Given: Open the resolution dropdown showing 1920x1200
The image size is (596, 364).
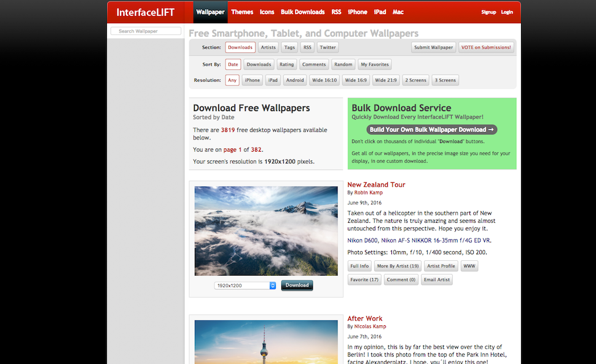Looking at the screenshot, I should (245, 285).
